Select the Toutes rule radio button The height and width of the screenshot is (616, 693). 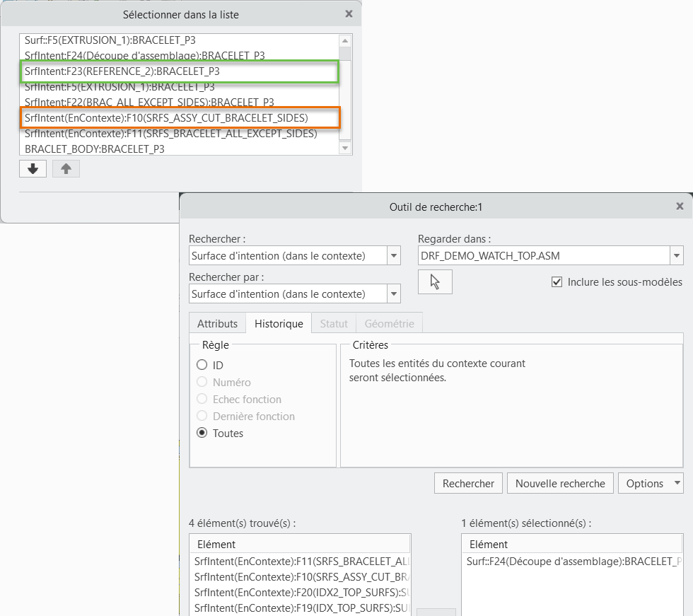(202, 433)
